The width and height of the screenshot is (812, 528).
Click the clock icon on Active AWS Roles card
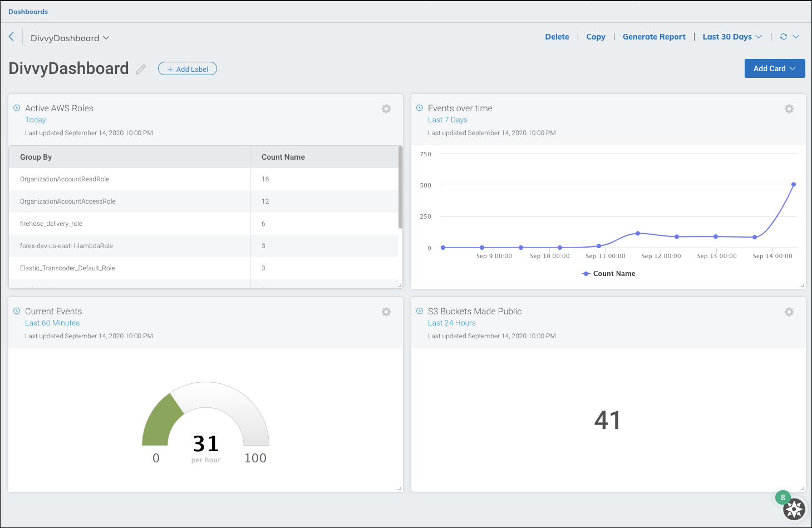[x=17, y=108]
